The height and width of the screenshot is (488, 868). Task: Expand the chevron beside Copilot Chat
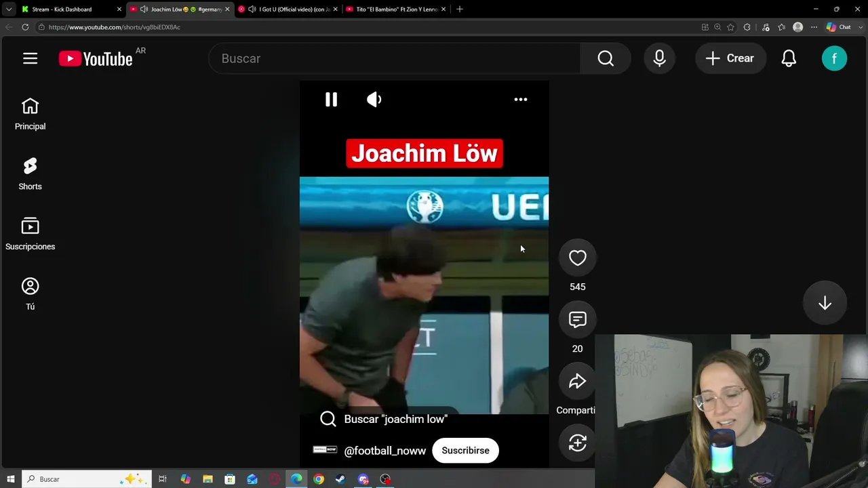(x=861, y=27)
